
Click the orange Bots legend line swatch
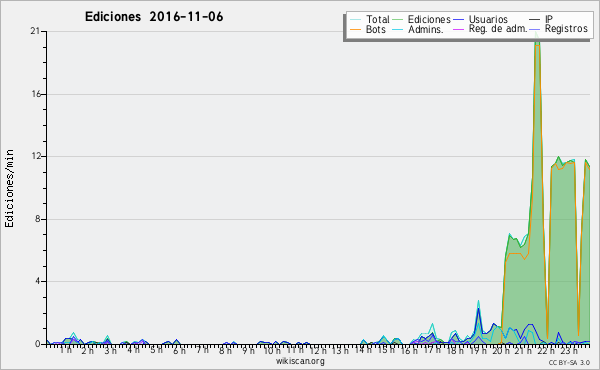click(x=355, y=29)
